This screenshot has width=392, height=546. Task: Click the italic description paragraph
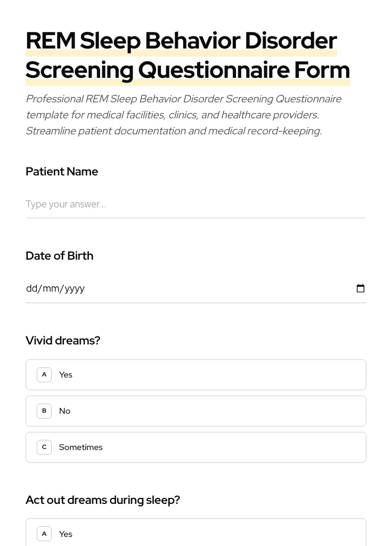[x=184, y=115]
